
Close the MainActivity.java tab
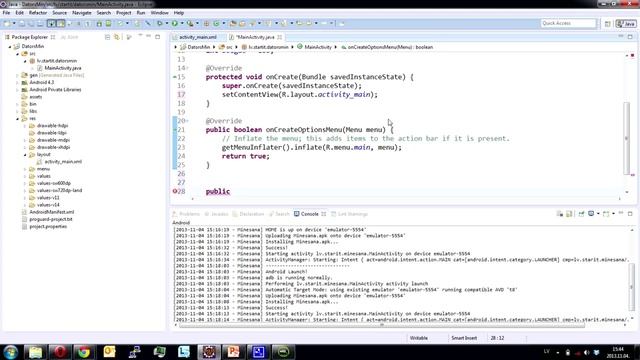pos(280,37)
